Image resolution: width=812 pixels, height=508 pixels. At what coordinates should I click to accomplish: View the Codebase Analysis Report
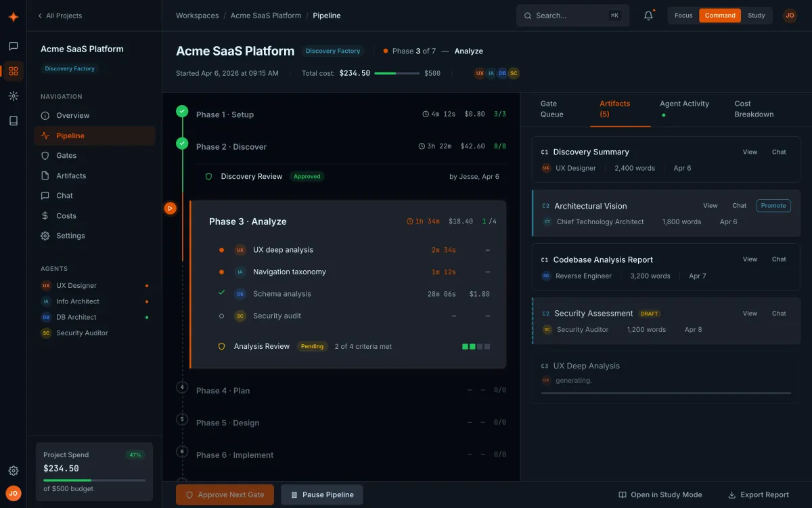click(x=750, y=259)
